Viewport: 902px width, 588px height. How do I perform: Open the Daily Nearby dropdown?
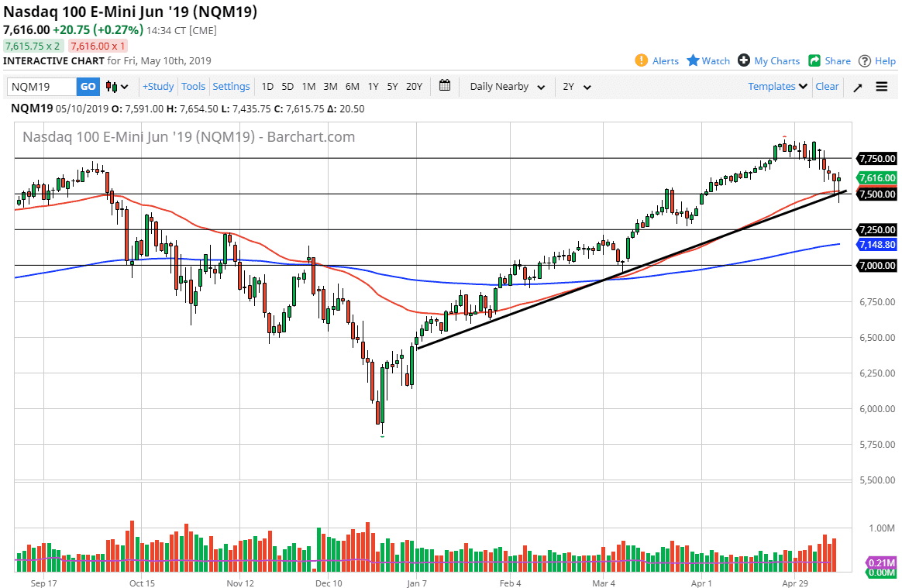point(506,87)
